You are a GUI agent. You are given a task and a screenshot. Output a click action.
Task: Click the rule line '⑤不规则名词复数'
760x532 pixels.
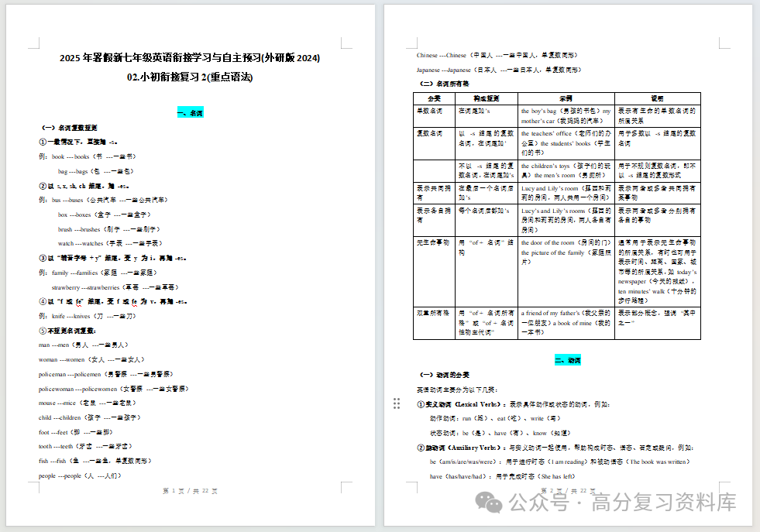67,331
